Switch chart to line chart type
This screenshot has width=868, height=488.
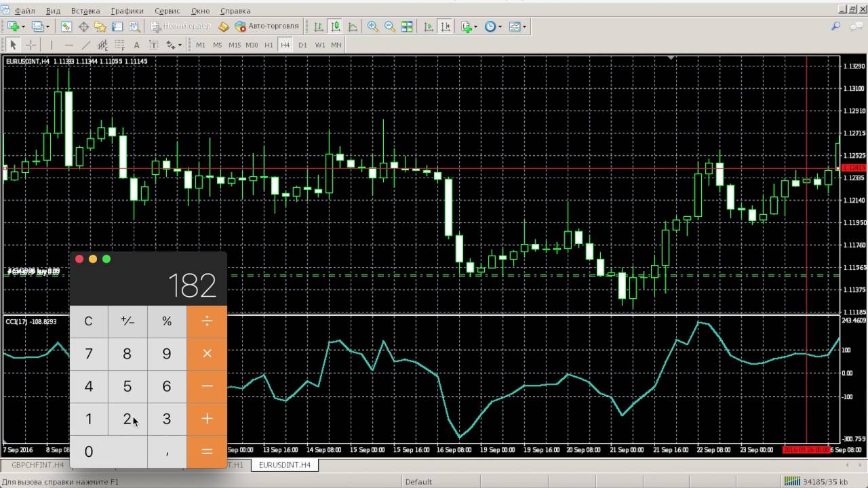[353, 26]
